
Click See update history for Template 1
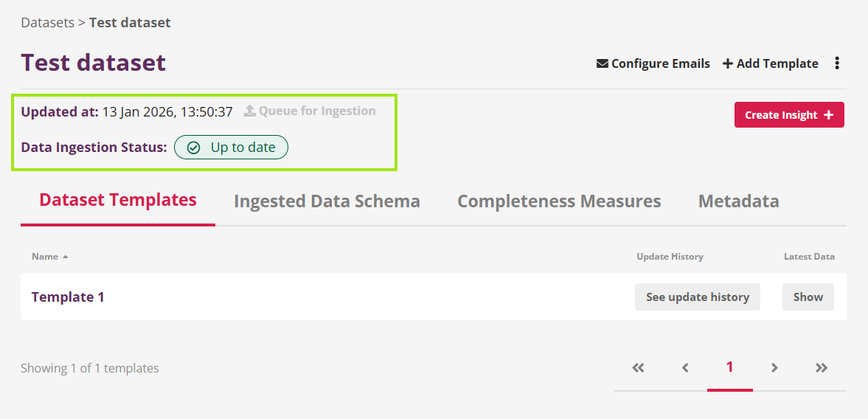click(x=698, y=297)
